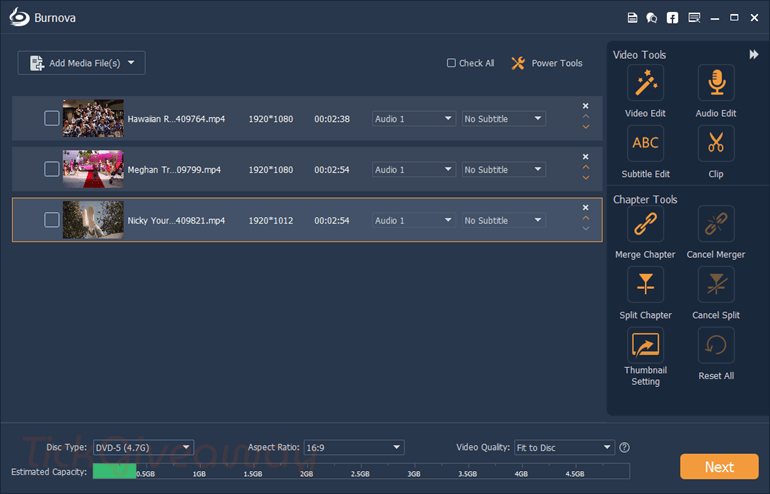
Task: Open the Clip scissors tool
Action: (716, 143)
